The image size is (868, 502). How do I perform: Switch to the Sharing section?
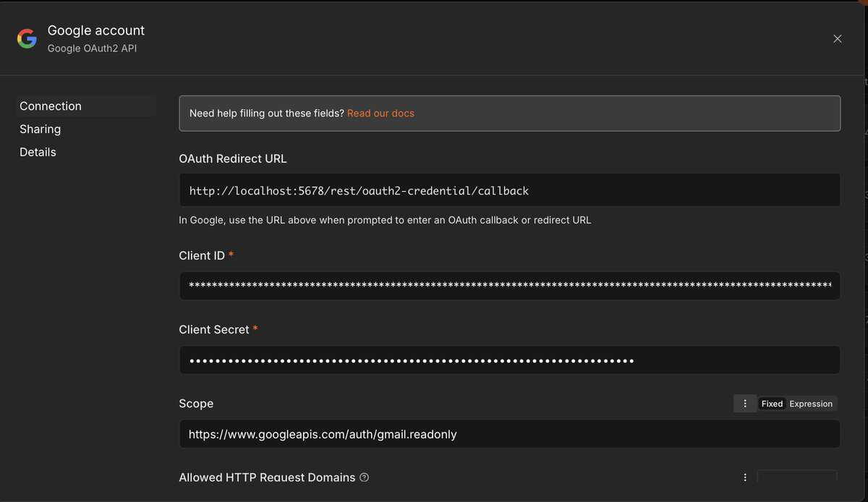[40, 129]
